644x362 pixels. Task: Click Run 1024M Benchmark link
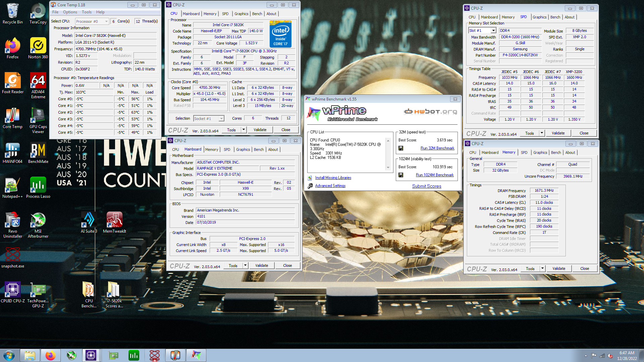435,175
